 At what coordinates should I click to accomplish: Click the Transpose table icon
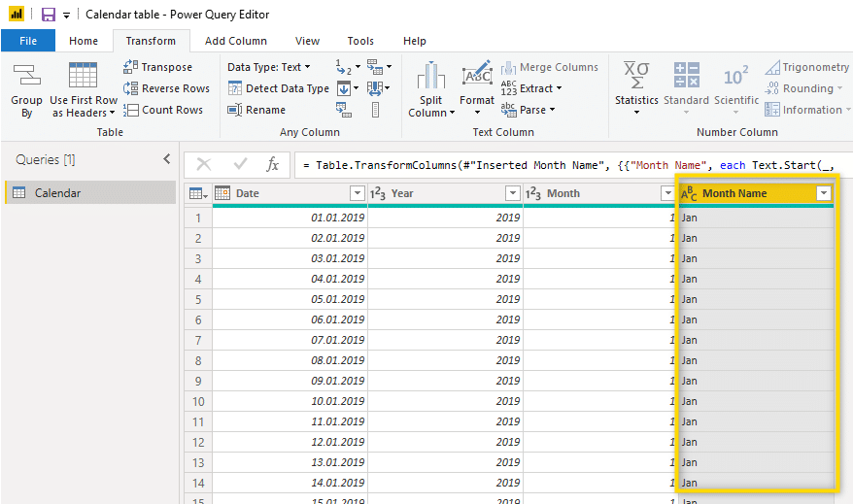coord(131,67)
